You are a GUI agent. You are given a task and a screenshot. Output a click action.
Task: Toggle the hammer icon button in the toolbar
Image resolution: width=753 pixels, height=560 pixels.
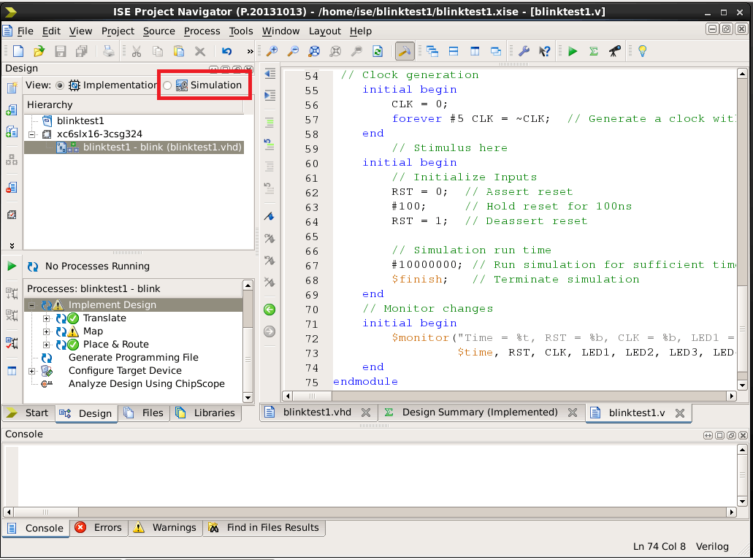click(404, 51)
